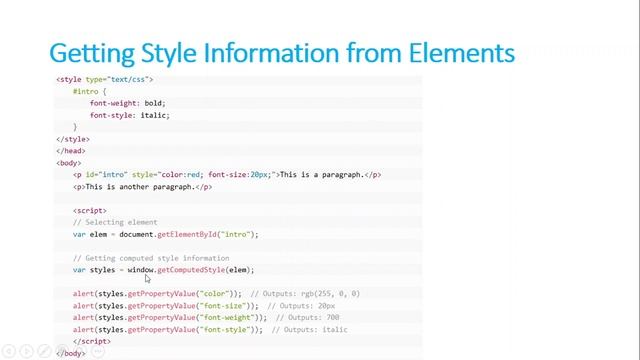Click the 'font-style: italic;' line
The height and width of the screenshot is (360, 640).
(130, 115)
